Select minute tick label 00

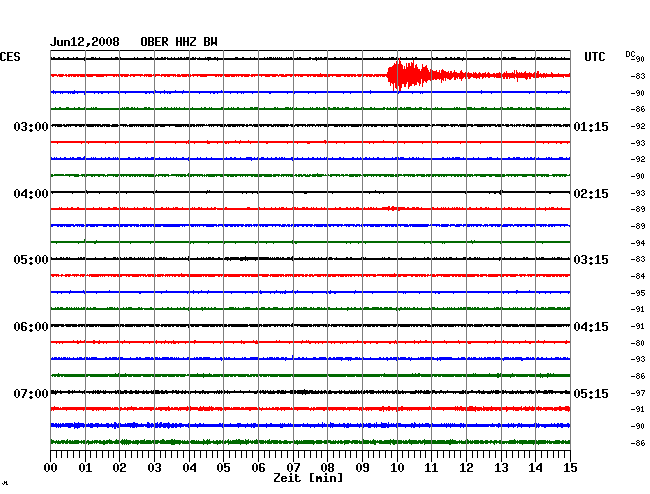click(x=51, y=468)
